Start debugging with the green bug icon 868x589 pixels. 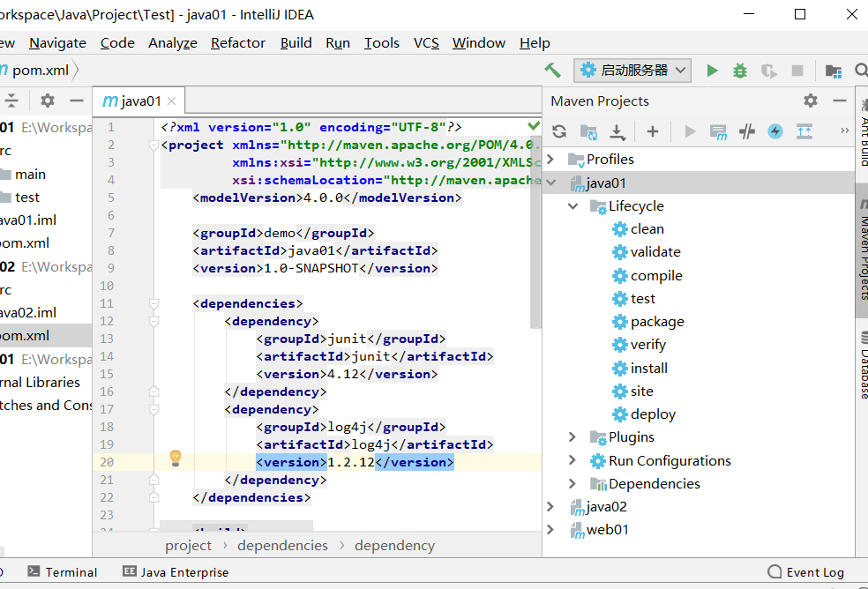tap(740, 71)
